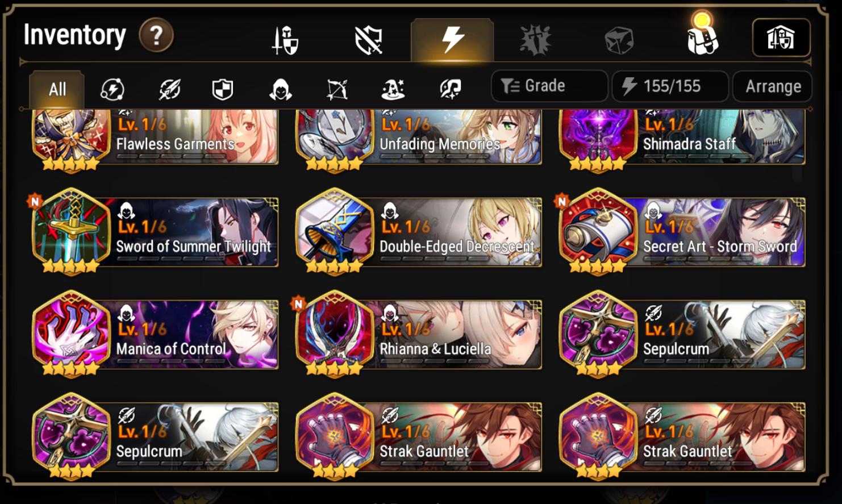Choose the Manica of Control artifact

(155, 335)
